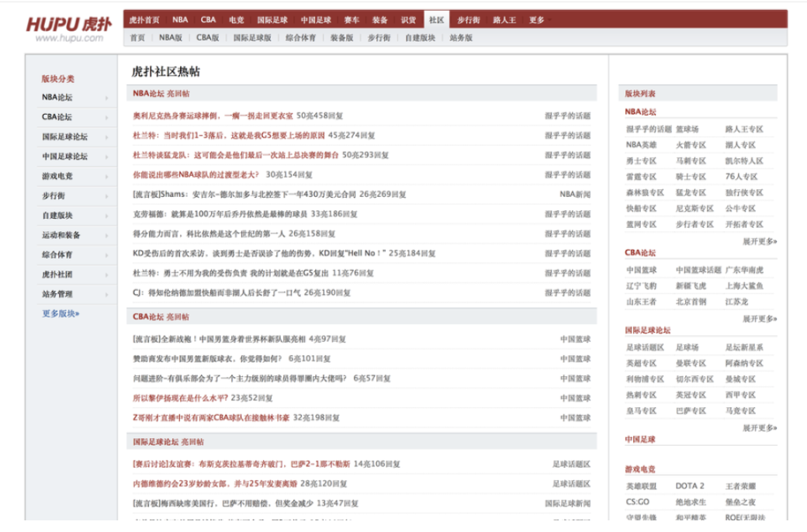
Task: Go to 虎扑首页 in the top navigation
Action: pyautogui.click(x=144, y=20)
